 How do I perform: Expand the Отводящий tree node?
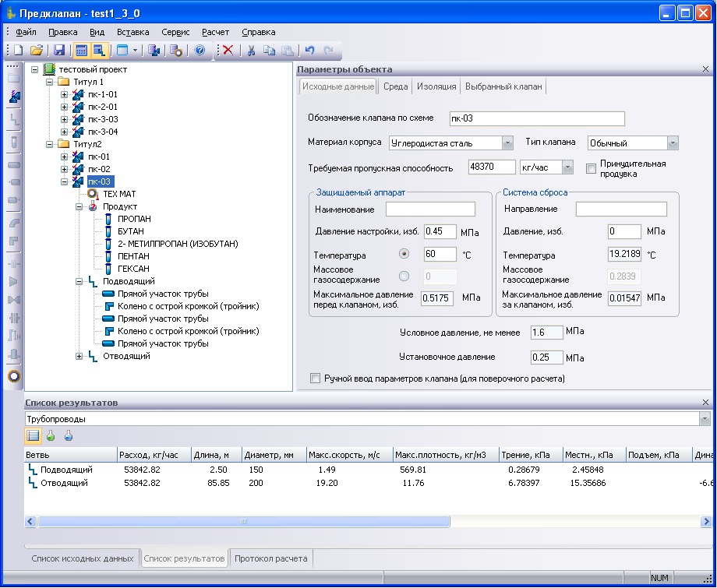[79, 357]
